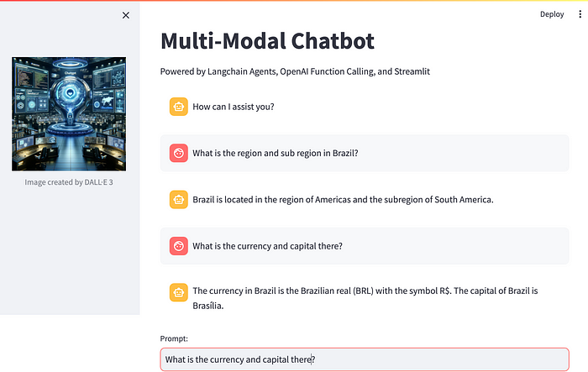The height and width of the screenshot is (372, 588).
Task: Click robot avatar beside the Americas region answer
Action: [x=178, y=199]
